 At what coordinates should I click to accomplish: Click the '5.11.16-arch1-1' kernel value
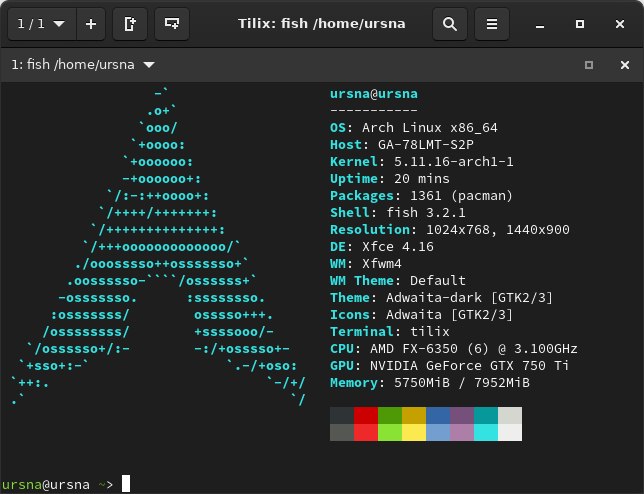(x=453, y=162)
